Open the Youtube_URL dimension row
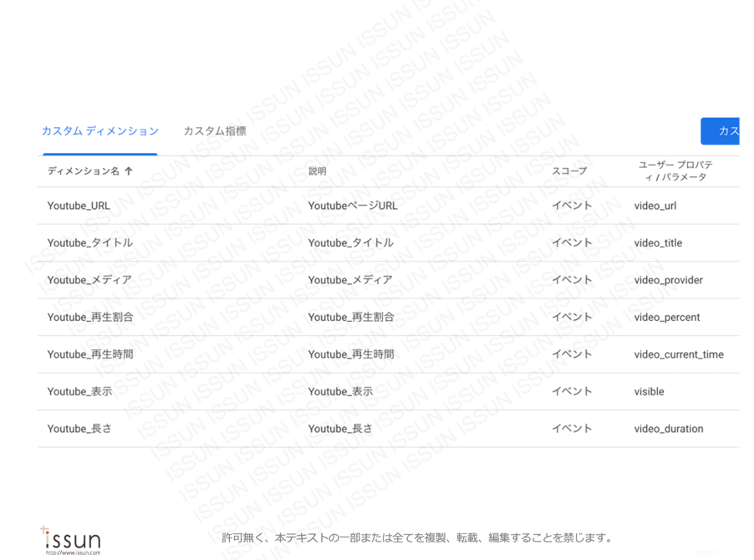 click(79, 206)
